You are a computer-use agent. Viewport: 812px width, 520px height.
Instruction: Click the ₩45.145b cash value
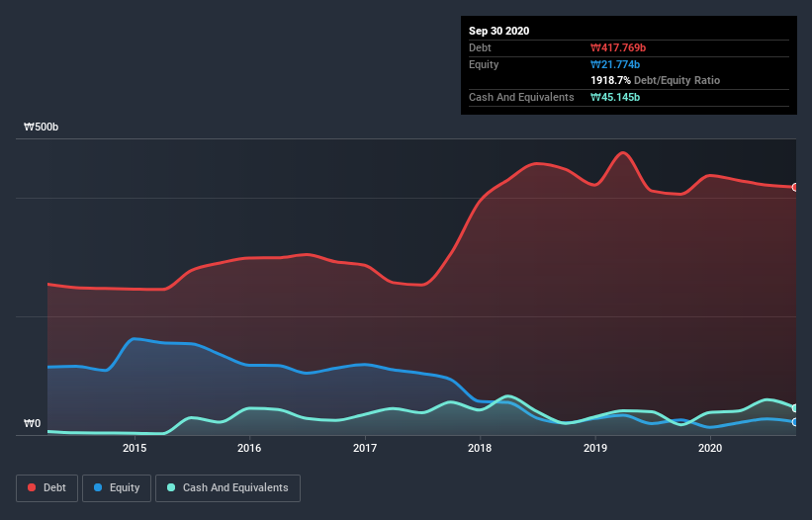(615, 97)
